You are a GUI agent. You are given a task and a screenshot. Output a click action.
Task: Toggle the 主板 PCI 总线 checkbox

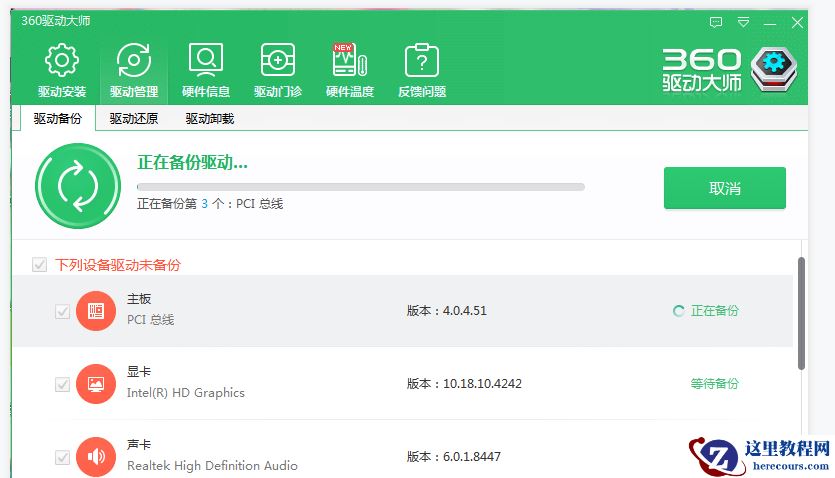pyautogui.click(x=62, y=311)
